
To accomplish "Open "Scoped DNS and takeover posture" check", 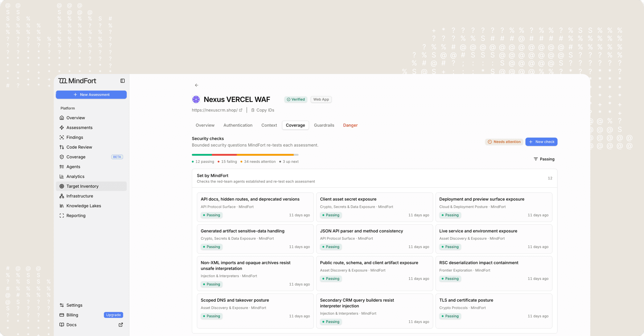I will point(255,311).
